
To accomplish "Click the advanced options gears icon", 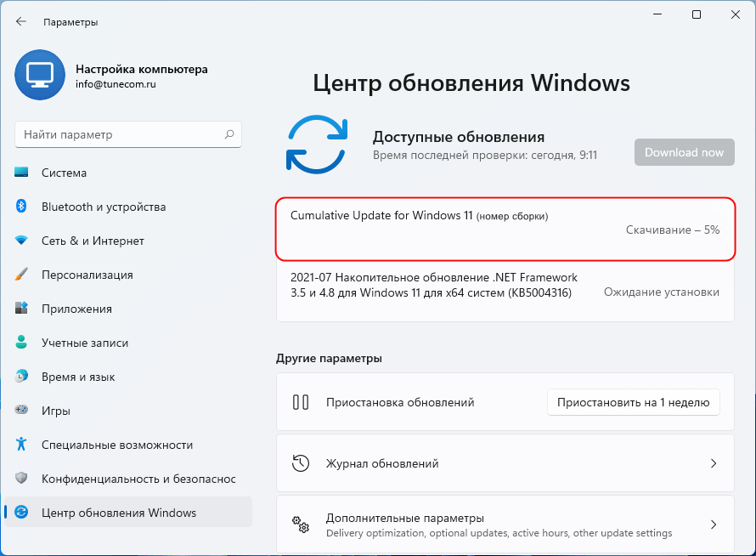I will pos(301,525).
